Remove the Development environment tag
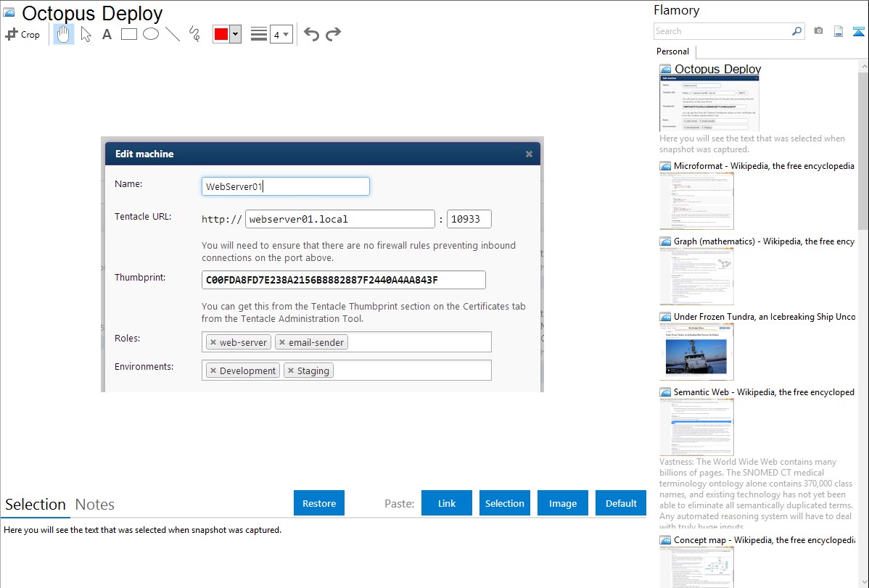869x588 pixels. point(213,370)
